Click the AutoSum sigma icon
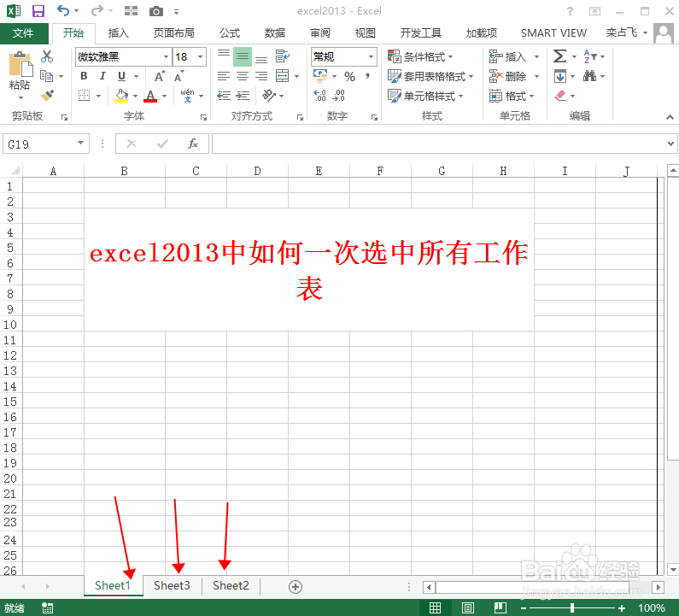This screenshot has width=679, height=616. (x=559, y=56)
